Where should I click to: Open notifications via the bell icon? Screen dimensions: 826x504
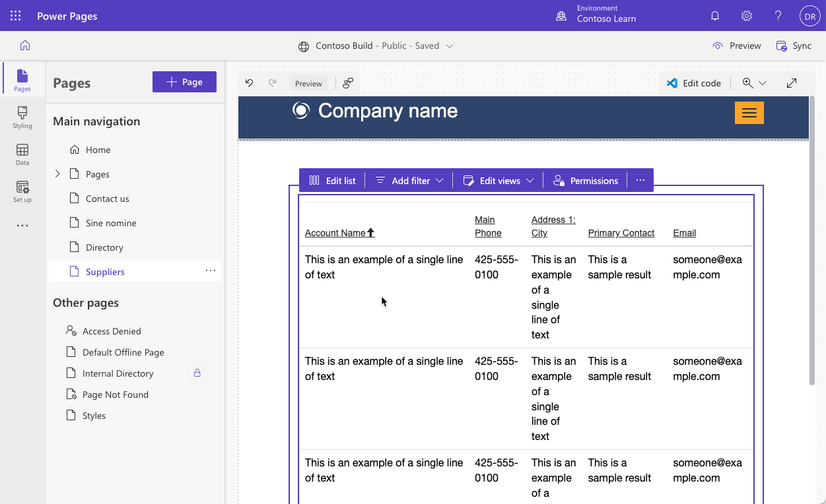click(714, 15)
